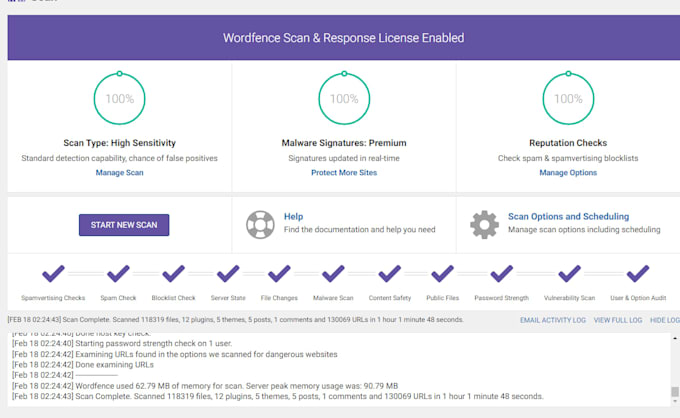Image resolution: width=680 pixels, height=418 pixels.
Task: Click the Password Strength checkmark icon
Action: pos(501,273)
